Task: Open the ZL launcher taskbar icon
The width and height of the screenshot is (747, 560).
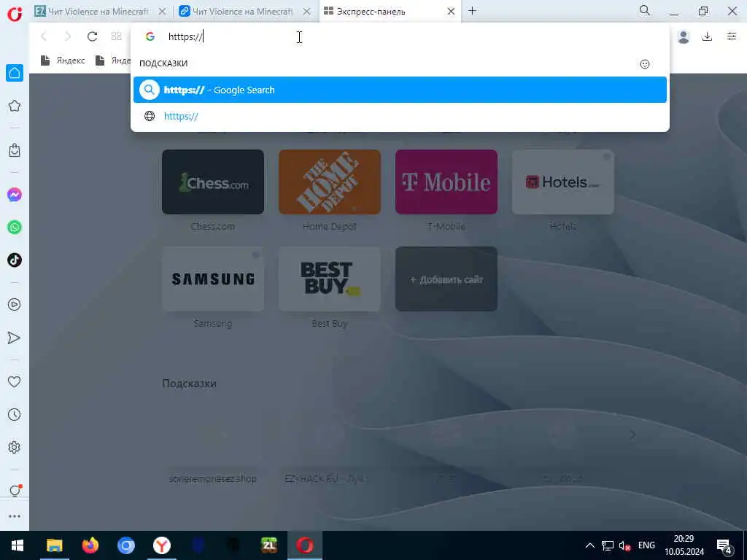Action: tap(269, 545)
